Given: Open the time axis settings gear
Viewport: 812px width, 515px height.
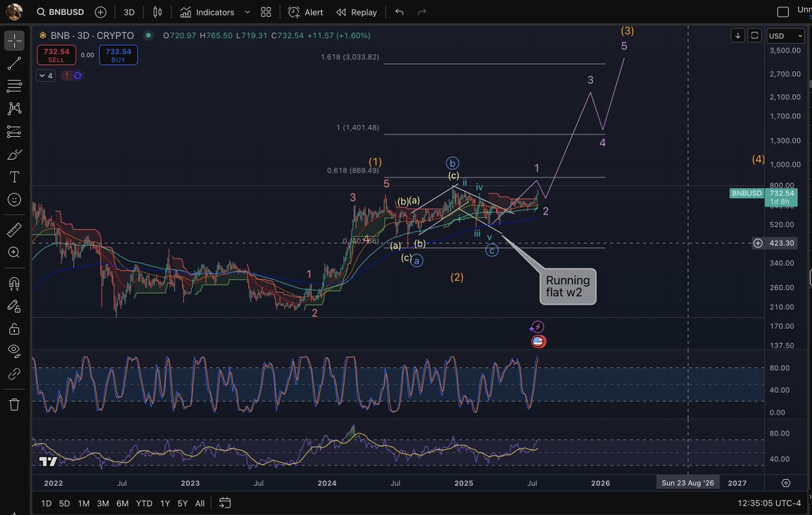Looking at the screenshot, I should (x=786, y=483).
